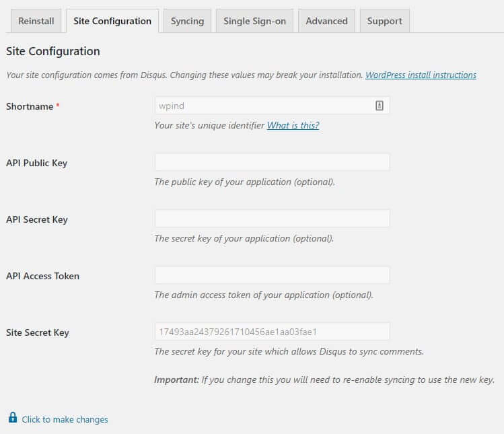Click the API Access Token label

43,276
